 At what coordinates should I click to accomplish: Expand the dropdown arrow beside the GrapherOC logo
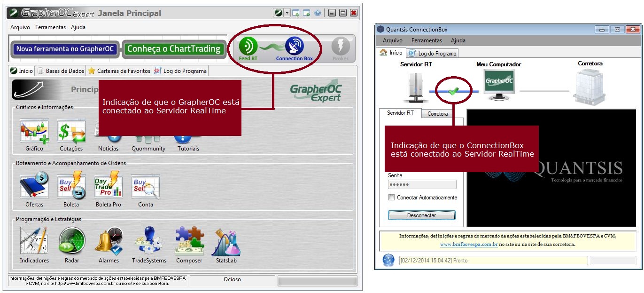click(x=287, y=13)
